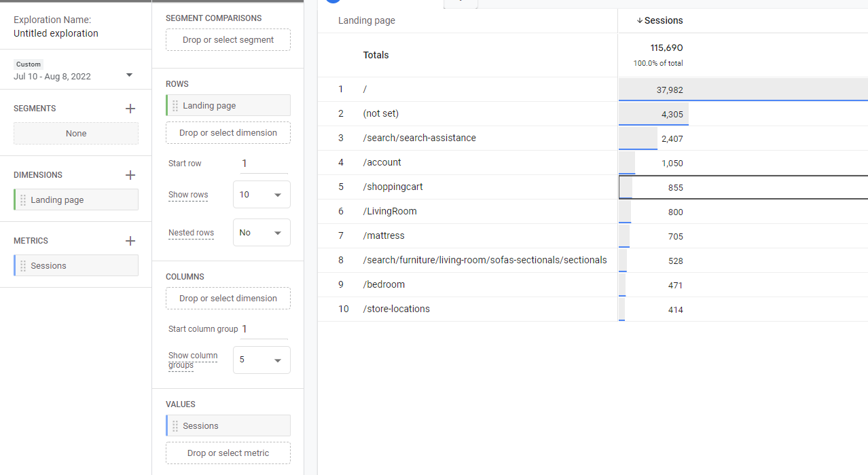Click drag handle on Sessions metric chip
This screenshot has height=475, width=868.
pos(23,266)
